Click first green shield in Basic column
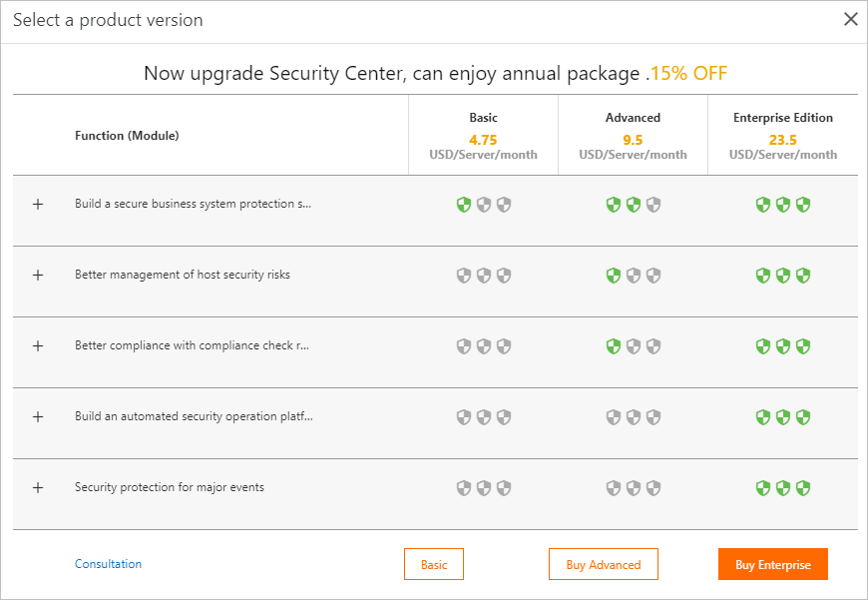This screenshot has width=868, height=600. click(x=464, y=205)
